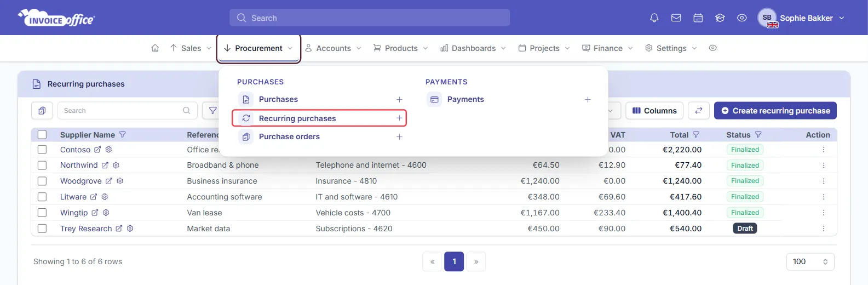
Task: Click the filter funnel button by search
Action: pyautogui.click(x=212, y=111)
